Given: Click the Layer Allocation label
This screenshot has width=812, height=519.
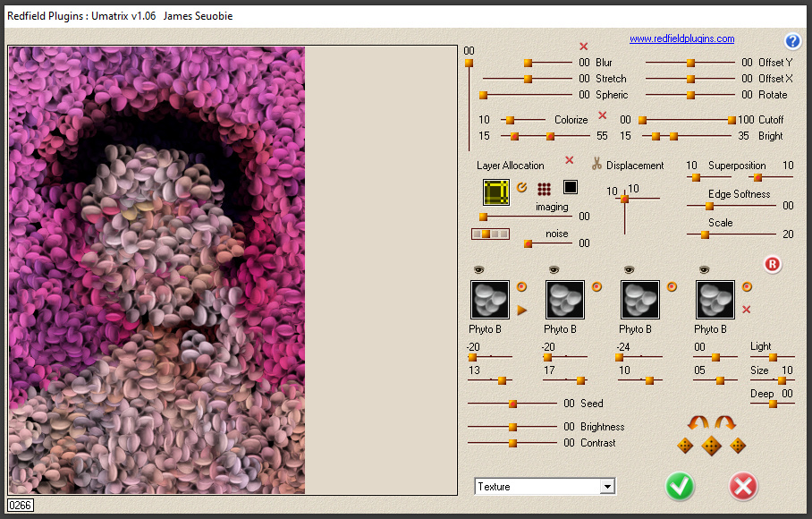Looking at the screenshot, I should click(510, 166).
